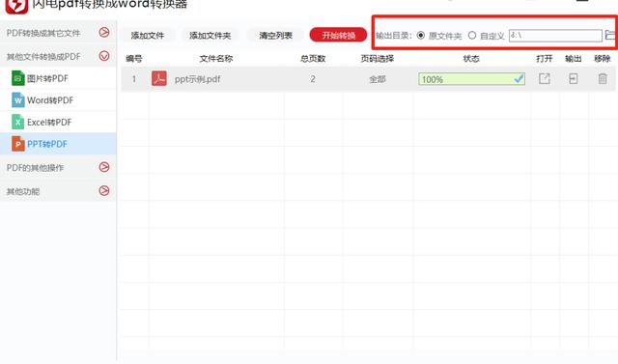Click 状态 column header

pos(471,59)
